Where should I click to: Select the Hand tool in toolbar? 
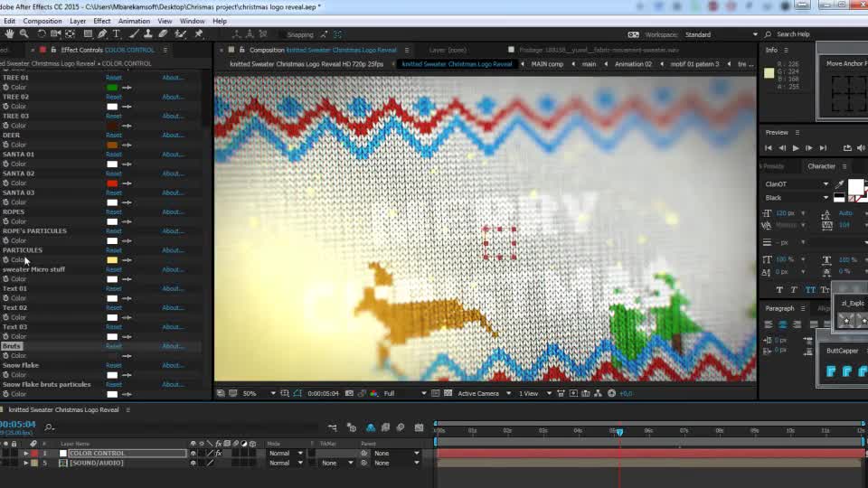coord(9,33)
